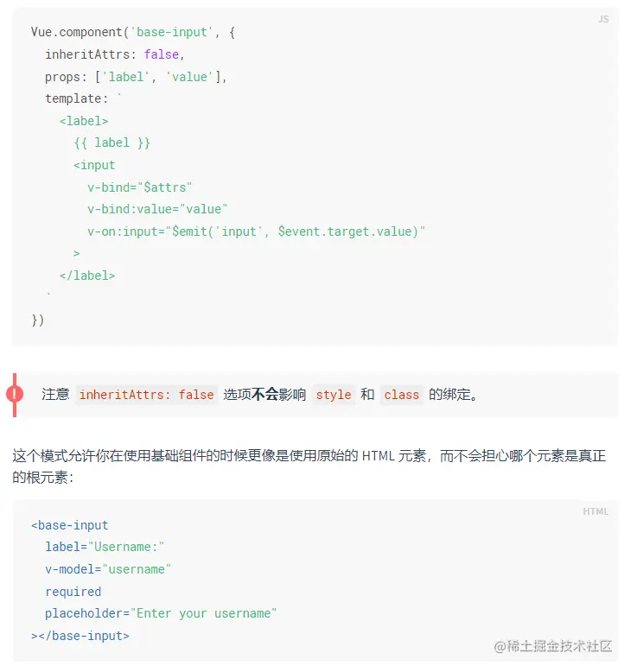
Task: Click the HTML language label
Action: point(596,511)
